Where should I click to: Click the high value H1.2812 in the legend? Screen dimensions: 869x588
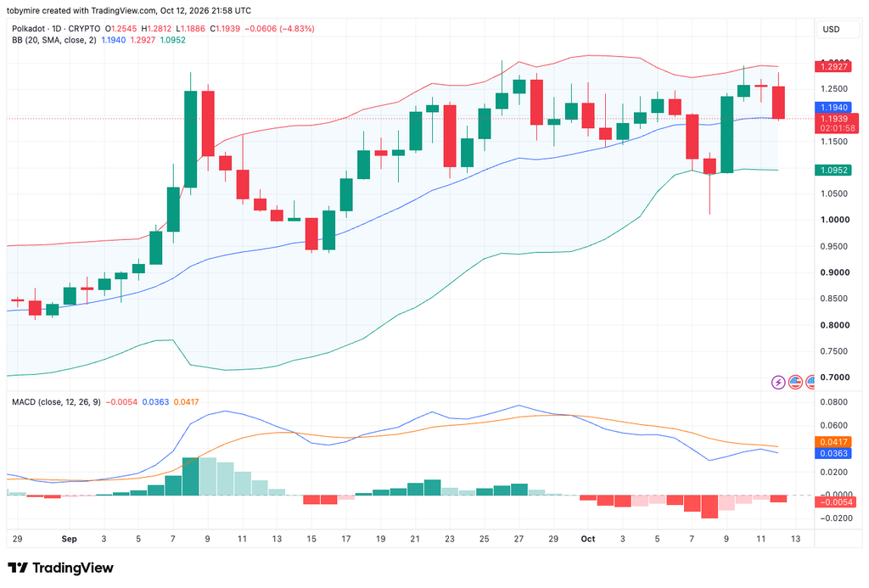click(x=157, y=28)
